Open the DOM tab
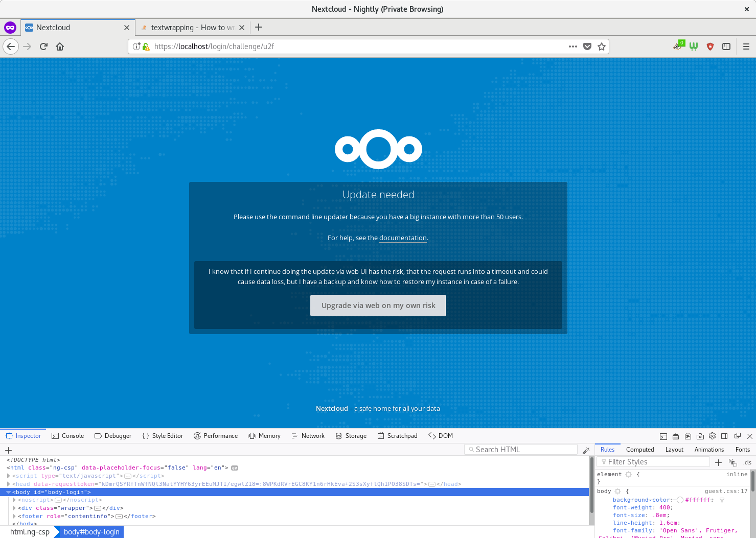 point(441,436)
